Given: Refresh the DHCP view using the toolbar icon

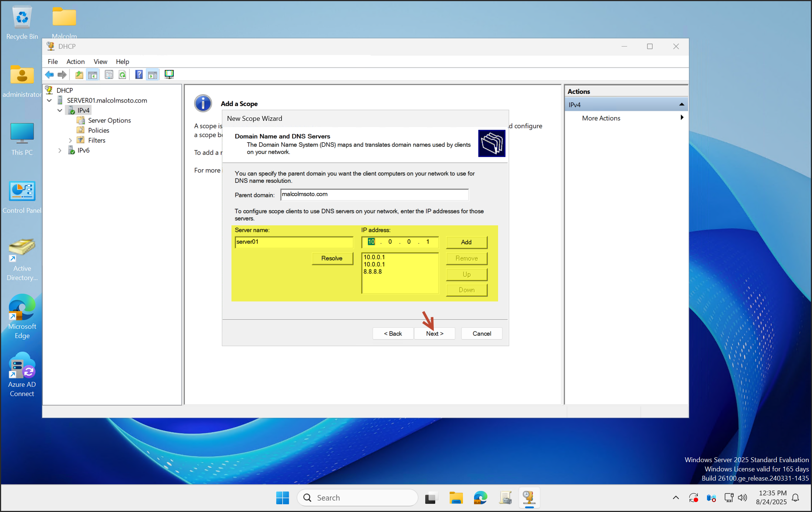Looking at the screenshot, I should click(123, 74).
